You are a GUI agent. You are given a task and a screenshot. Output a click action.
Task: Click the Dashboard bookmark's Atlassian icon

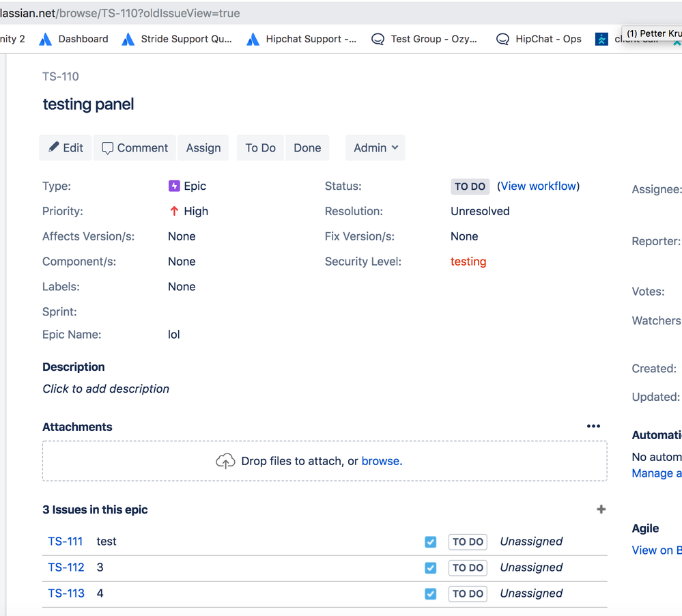click(44, 39)
